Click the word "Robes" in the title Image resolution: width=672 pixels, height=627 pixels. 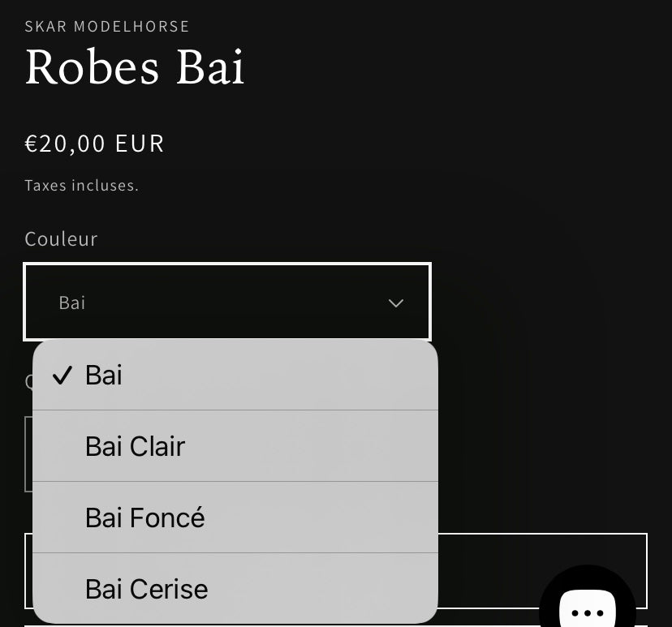tap(92, 68)
